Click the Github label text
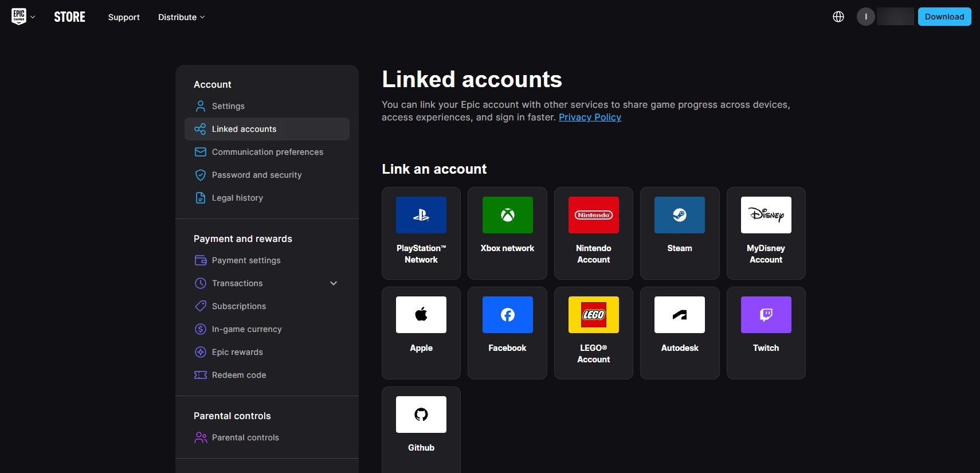 click(421, 448)
